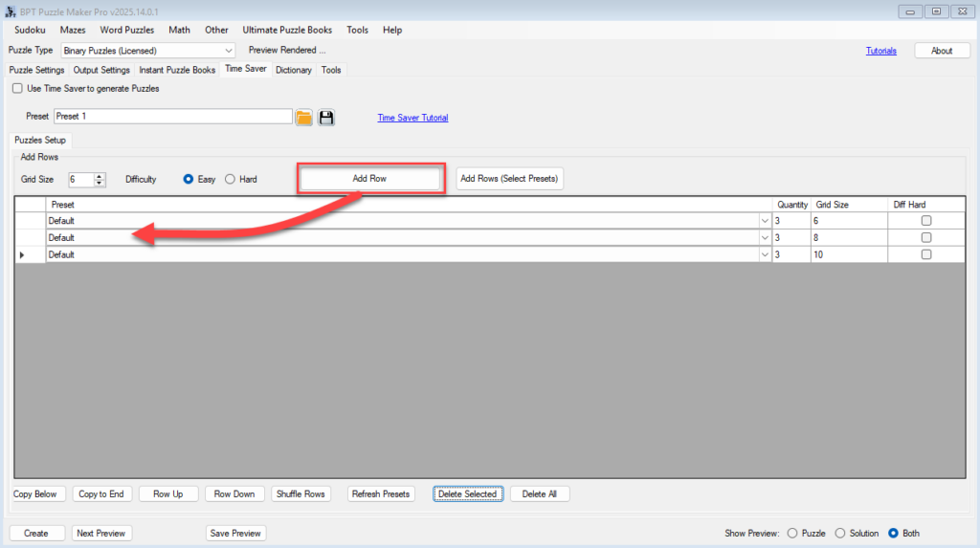Increase Grid Size with spinner up arrow
The height and width of the screenshot is (548, 980).
point(100,176)
